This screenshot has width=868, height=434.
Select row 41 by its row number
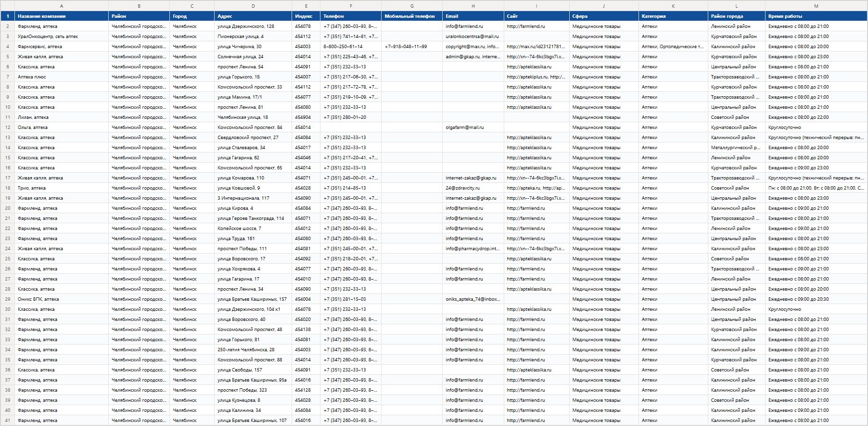pos(8,421)
